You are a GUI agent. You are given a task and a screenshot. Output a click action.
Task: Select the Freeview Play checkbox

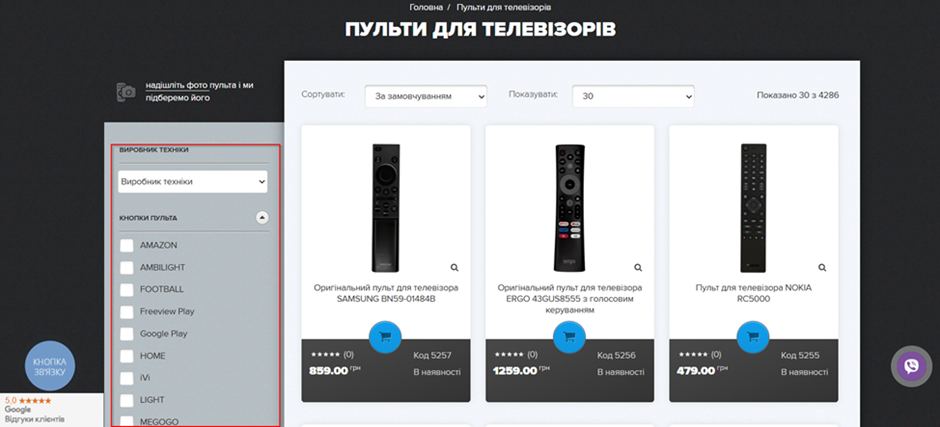[126, 312]
